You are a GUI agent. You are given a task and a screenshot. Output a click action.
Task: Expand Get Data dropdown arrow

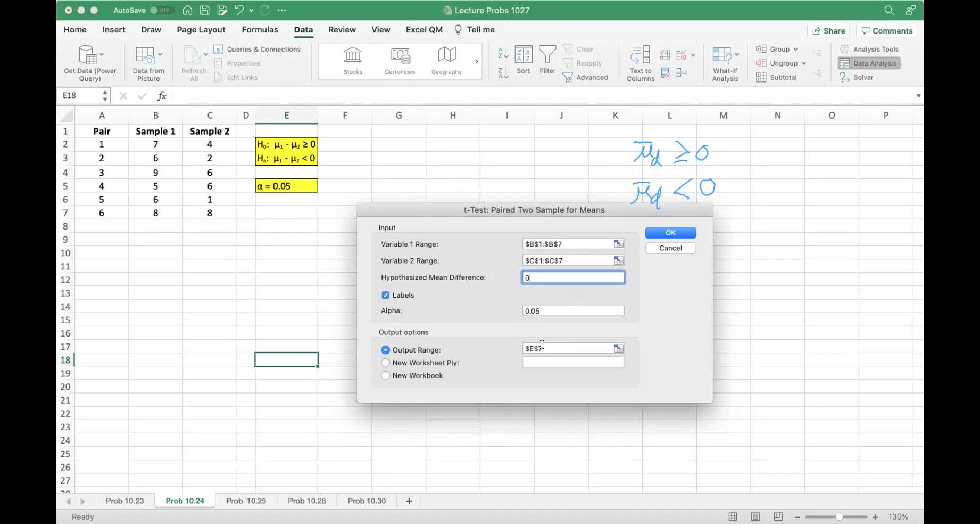point(102,54)
